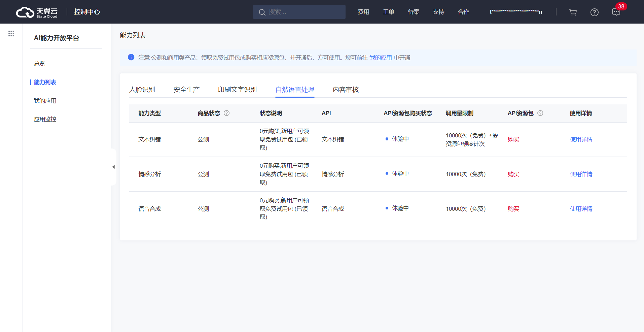Click 体验中 status in 情感分析 row
Image resolution: width=644 pixels, height=332 pixels.
(400, 173)
